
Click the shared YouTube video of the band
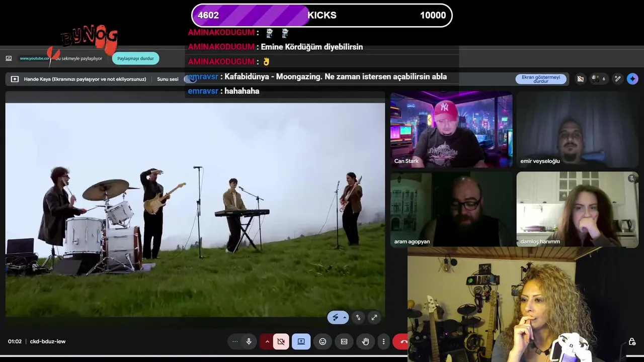(195, 210)
